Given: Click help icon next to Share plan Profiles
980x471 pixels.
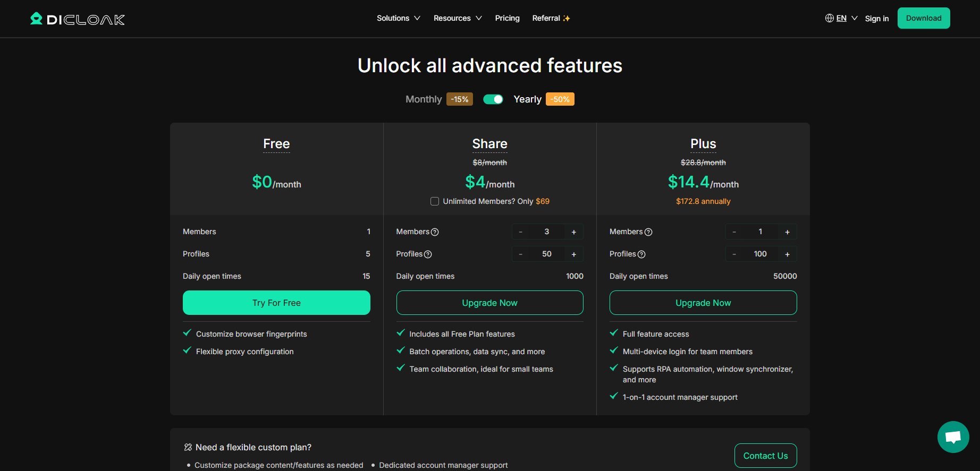Looking at the screenshot, I should 428,254.
